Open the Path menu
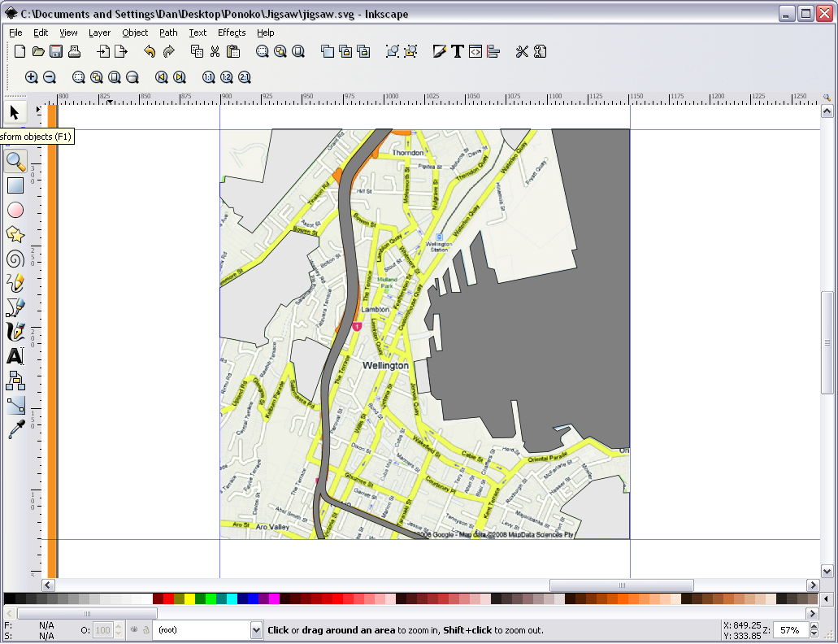This screenshot has width=838, height=644. click(167, 33)
